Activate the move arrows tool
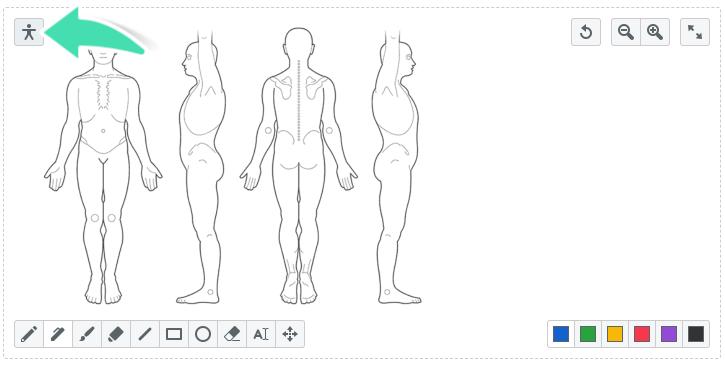Screen dimensions: 725x366 point(290,334)
